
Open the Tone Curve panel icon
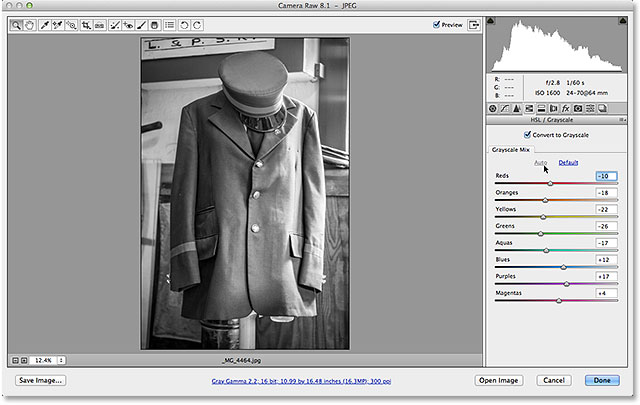coord(507,107)
